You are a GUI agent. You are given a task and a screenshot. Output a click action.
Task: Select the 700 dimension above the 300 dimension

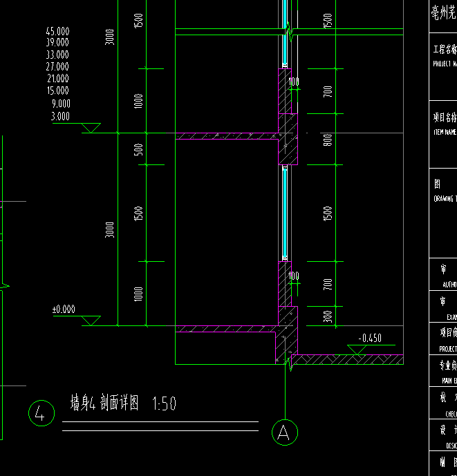point(328,284)
